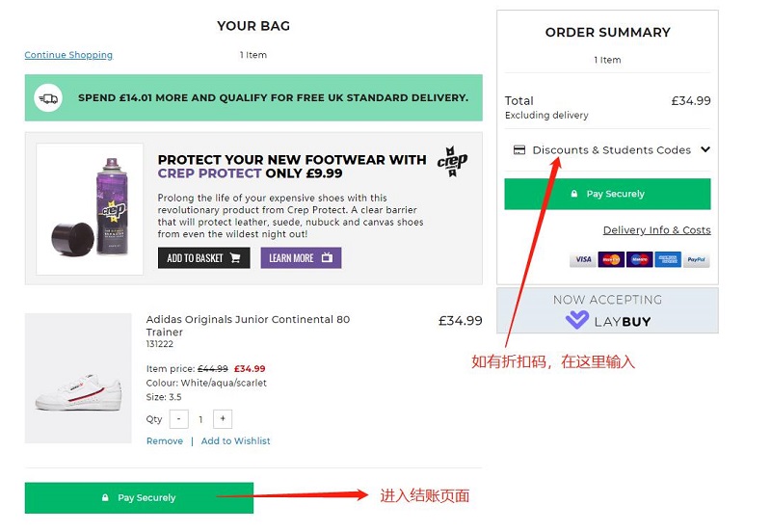Click the Visa card icon
The image size is (771, 532).
(582, 259)
